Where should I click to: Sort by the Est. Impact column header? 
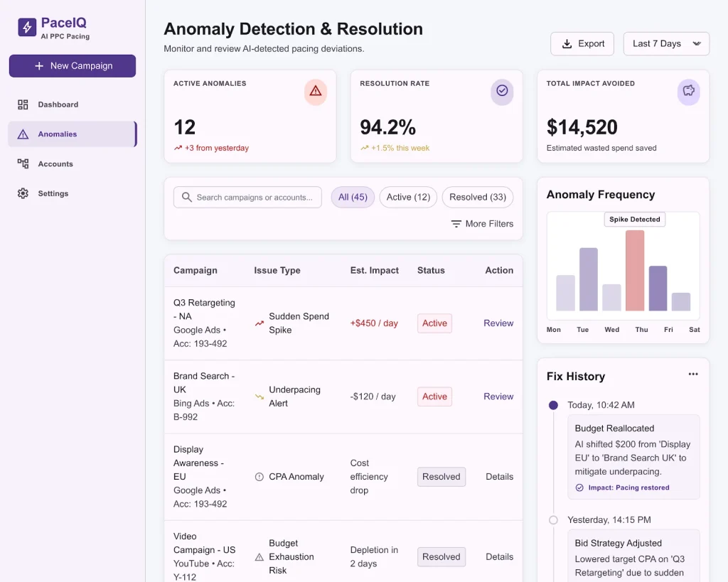pos(374,270)
